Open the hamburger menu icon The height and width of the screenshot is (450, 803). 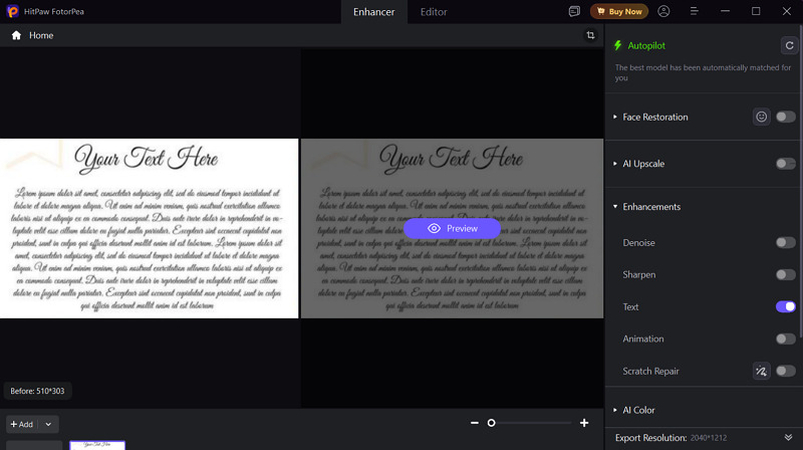pyautogui.click(x=694, y=11)
